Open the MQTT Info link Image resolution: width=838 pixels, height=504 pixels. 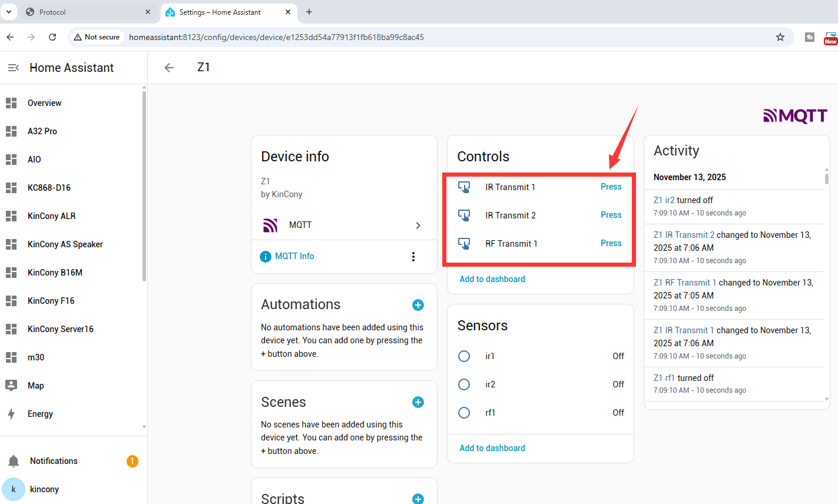pos(294,256)
